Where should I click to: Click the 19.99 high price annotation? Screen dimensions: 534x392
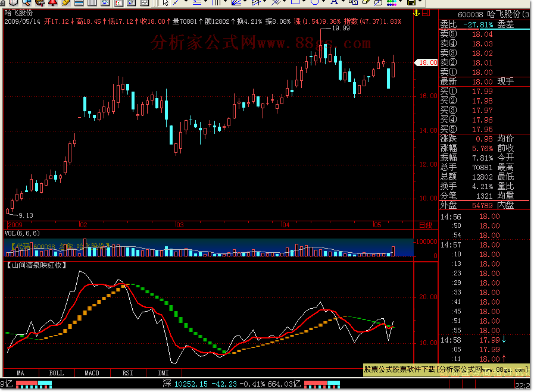pyautogui.click(x=341, y=28)
